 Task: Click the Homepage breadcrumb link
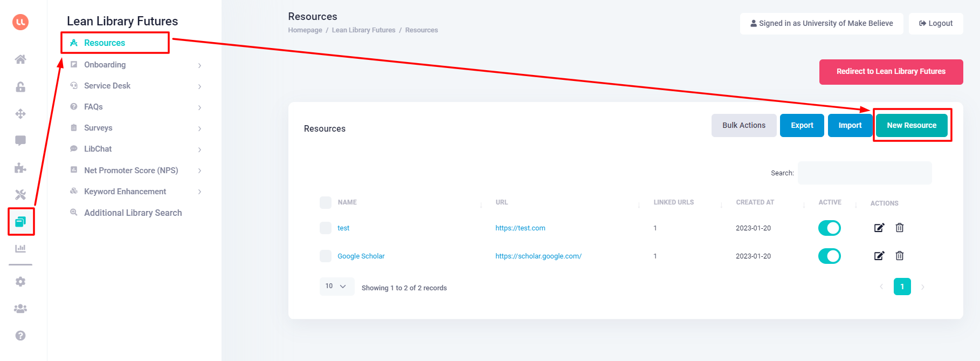305,30
